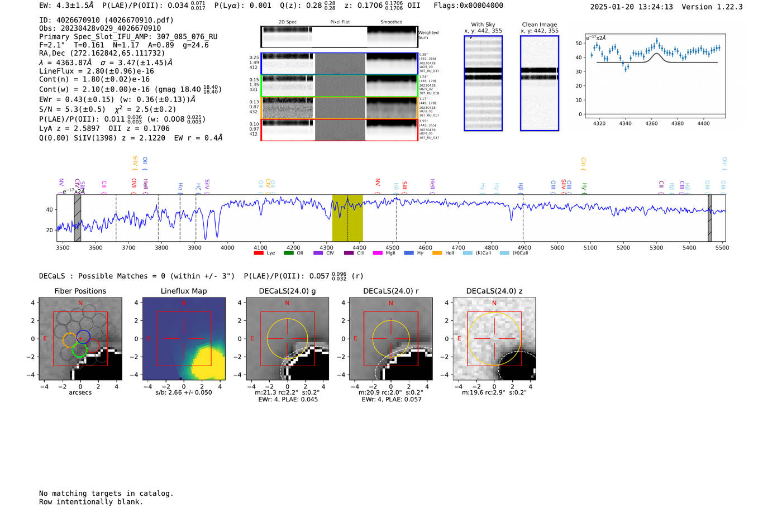Select the red-bordered 2D spectrum row
Screen dimensions: 782x532
tap(339, 130)
